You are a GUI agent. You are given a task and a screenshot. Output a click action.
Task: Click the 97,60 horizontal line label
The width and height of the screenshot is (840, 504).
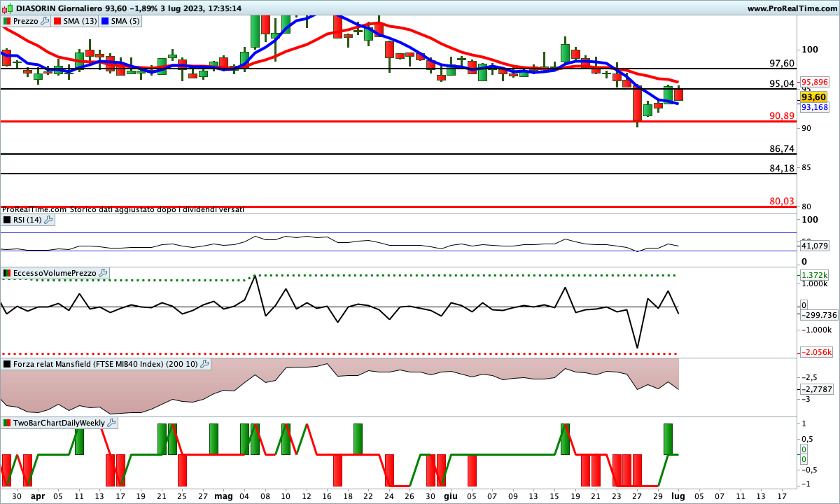pos(782,63)
